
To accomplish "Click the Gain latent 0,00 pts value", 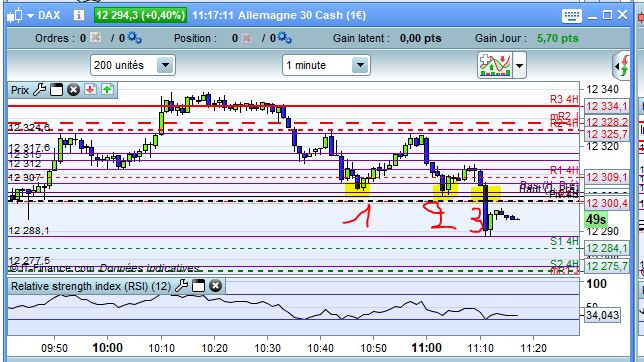I will 420,38.
